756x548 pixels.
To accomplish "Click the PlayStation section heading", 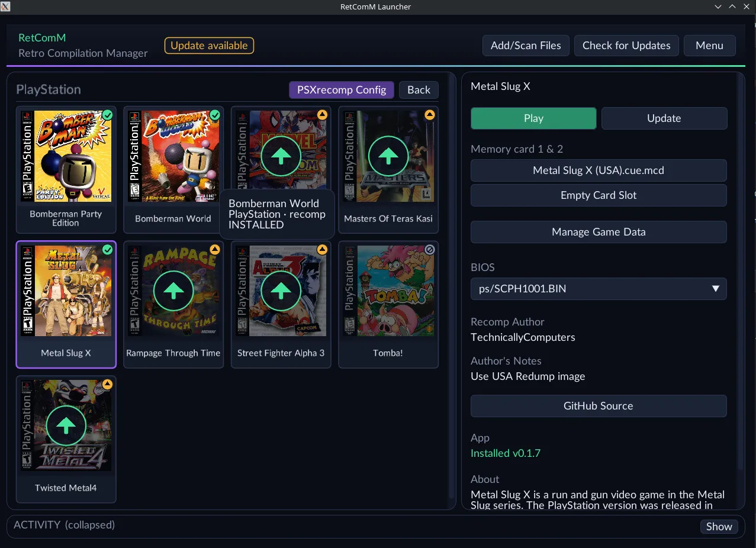I will (x=49, y=89).
